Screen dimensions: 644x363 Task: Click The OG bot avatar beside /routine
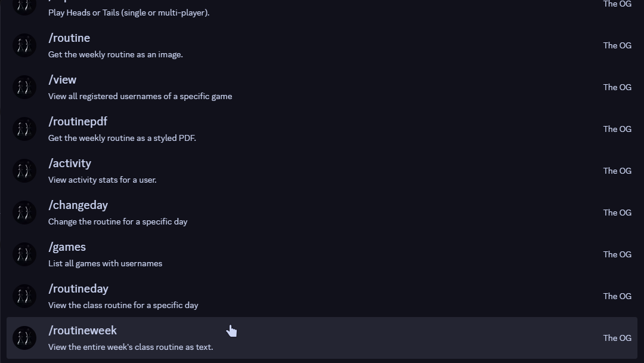(24, 45)
